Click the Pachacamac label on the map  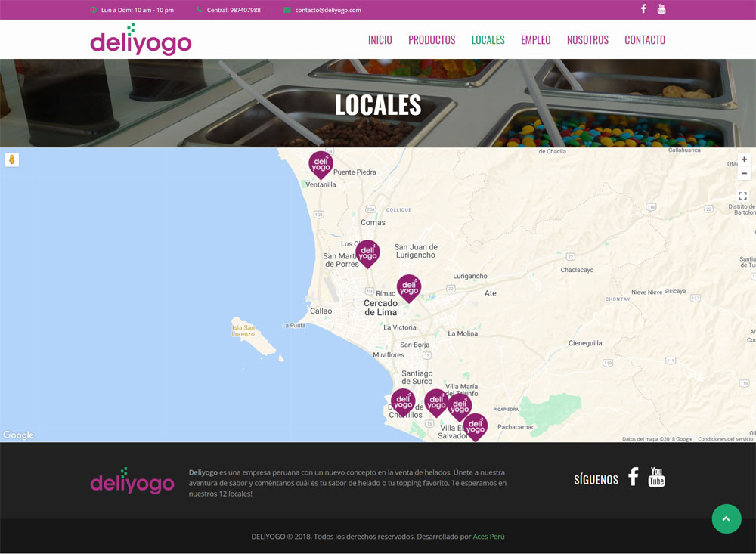click(x=516, y=427)
